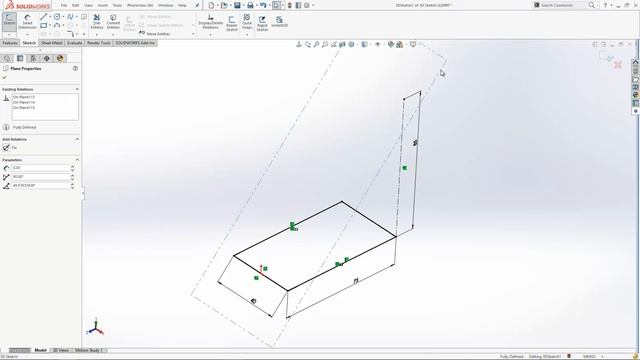Select first On Plane relation in list
The image size is (640, 360).
24,97
